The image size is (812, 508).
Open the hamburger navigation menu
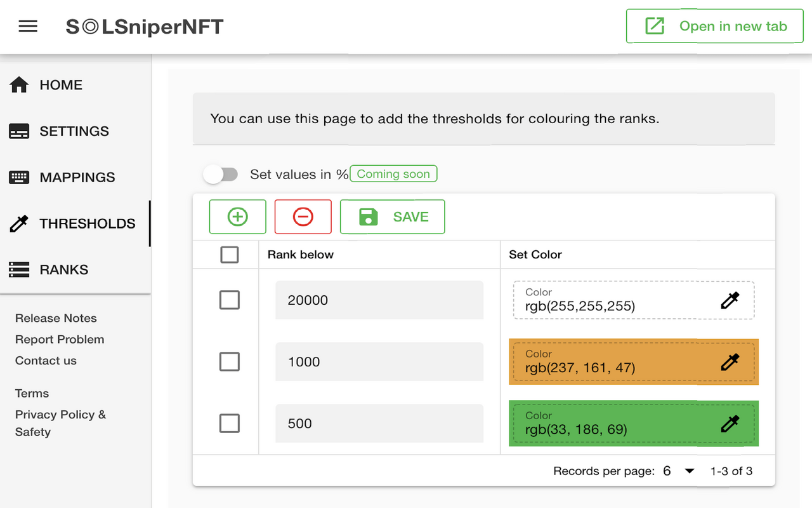coord(28,27)
